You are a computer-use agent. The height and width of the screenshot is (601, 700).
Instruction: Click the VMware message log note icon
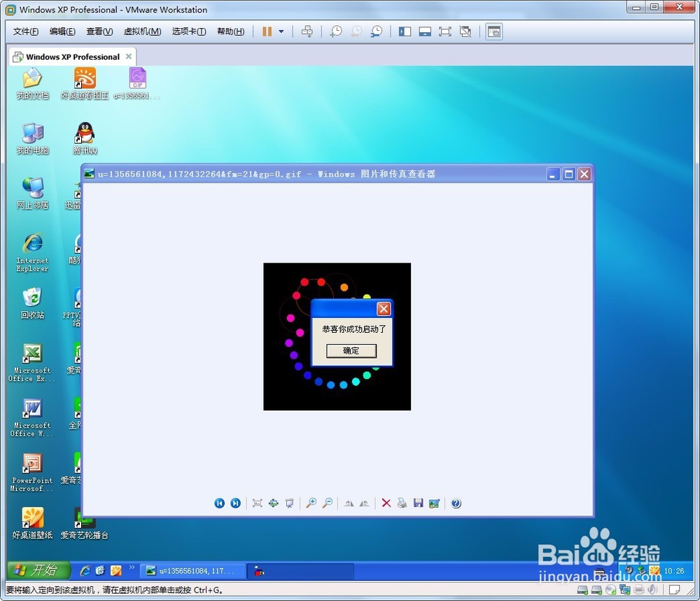coord(675,590)
